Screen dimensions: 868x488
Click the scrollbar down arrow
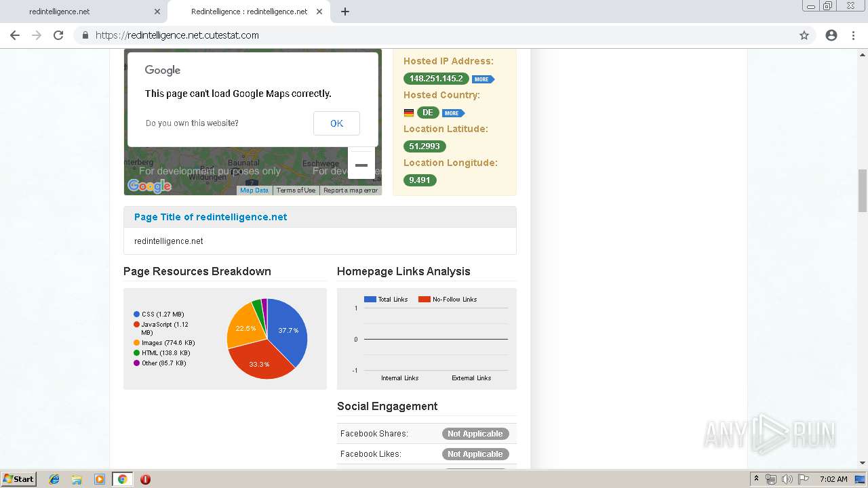click(x=863, y=463)
